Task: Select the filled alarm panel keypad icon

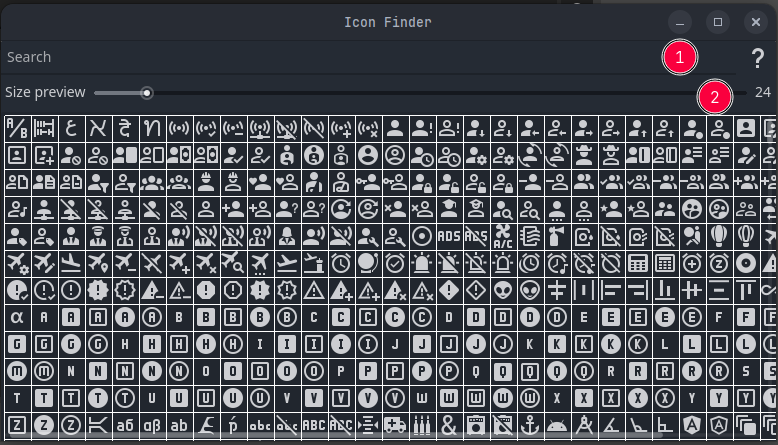Action: [638, 263]
